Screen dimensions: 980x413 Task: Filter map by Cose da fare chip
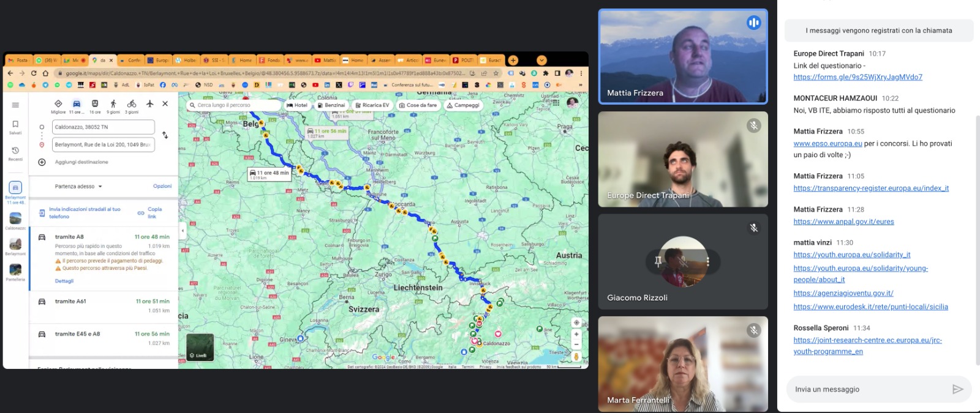pos(418,105)
